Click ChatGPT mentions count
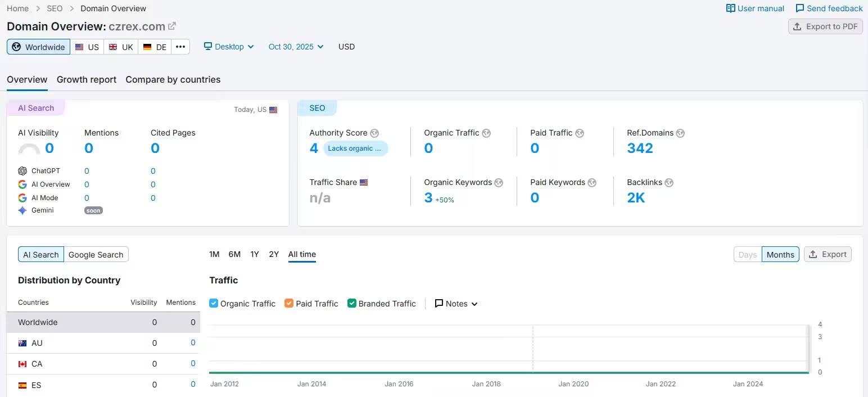Screen dimensions: 868x397 87,171
